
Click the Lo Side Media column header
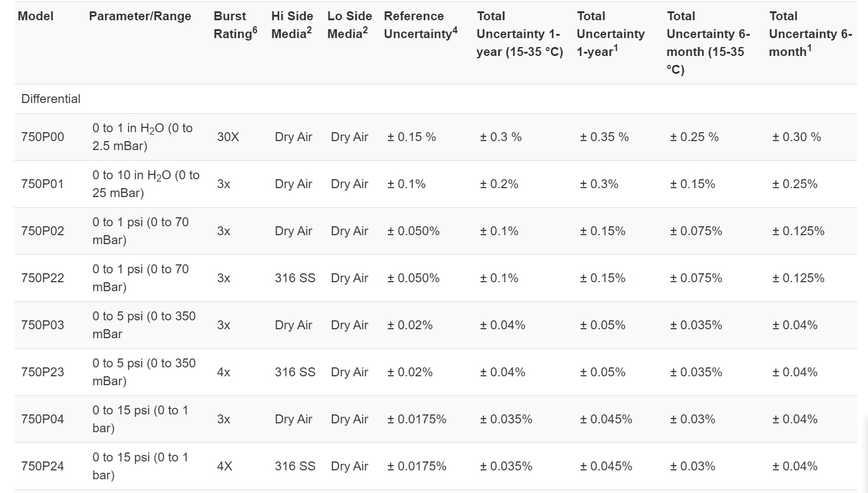349,25
